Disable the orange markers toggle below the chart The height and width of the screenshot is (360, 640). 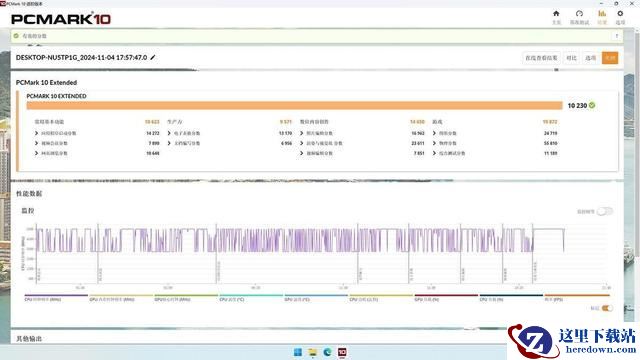[x=607, y=308]
